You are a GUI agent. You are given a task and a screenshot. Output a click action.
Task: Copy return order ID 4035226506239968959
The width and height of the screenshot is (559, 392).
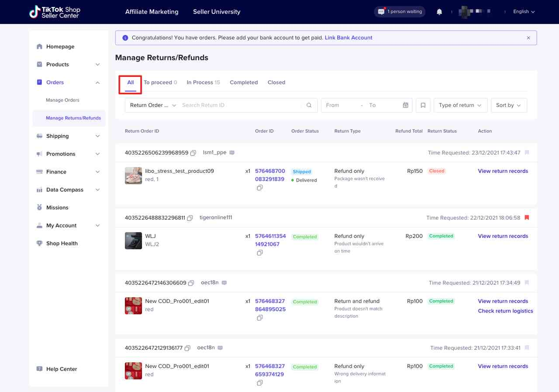193,153
